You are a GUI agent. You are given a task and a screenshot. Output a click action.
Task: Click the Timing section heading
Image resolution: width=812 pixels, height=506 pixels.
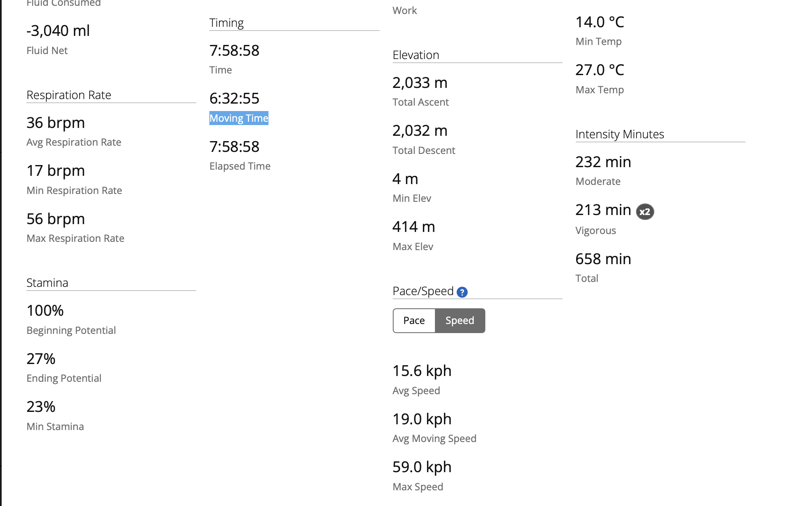226,23
